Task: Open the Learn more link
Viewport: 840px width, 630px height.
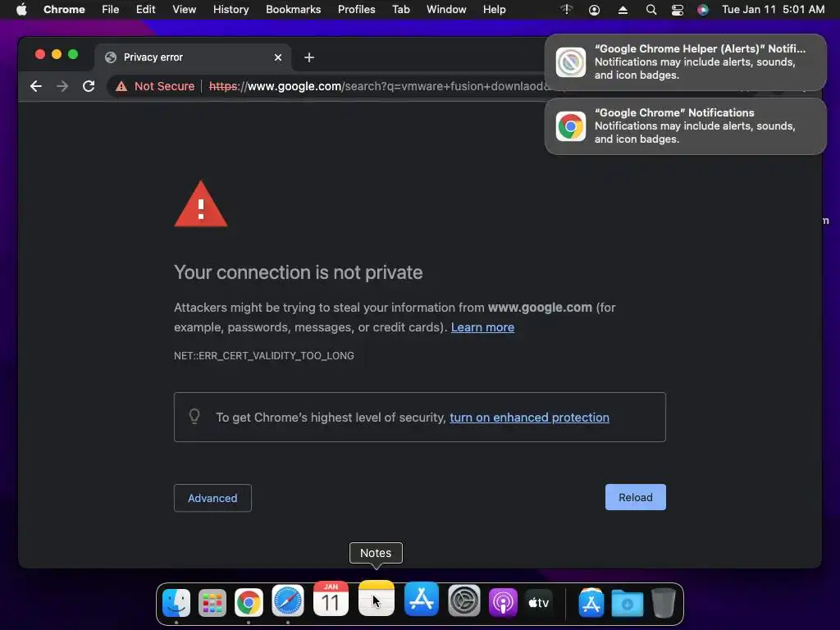Action: coord(482,327)
